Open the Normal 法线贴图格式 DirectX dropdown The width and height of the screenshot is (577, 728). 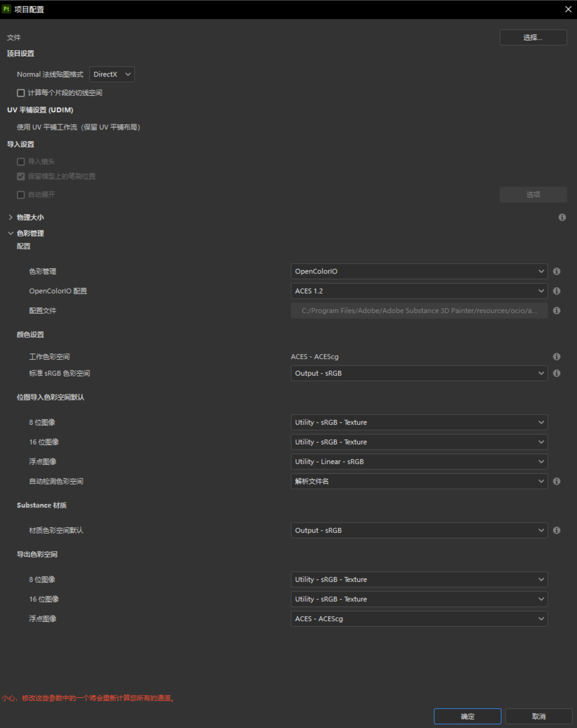(x=112, y=74)
